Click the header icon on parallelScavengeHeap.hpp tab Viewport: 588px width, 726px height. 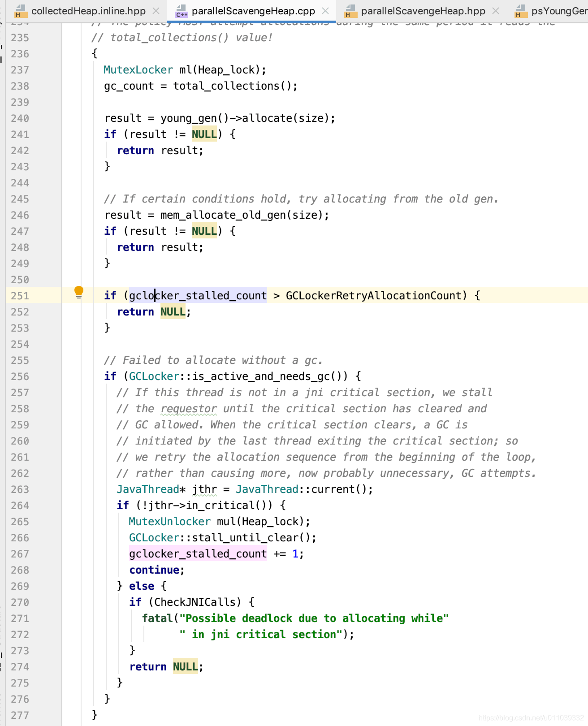[350, 11]
